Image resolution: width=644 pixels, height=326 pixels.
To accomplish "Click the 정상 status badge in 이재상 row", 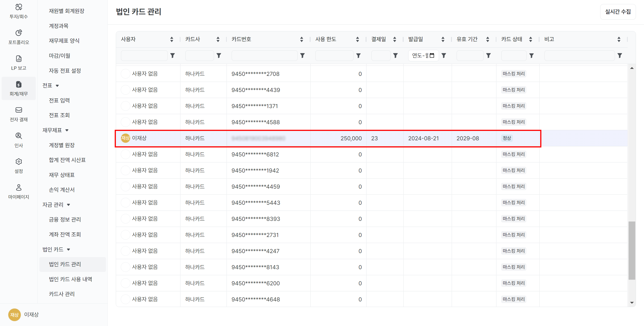I will [x=507, y=138].
